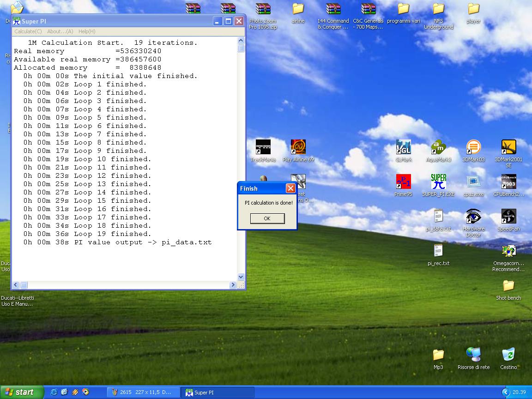Click the scroll-left arrow in Super PI
This screenshot has width=532, height=399.
16,285
